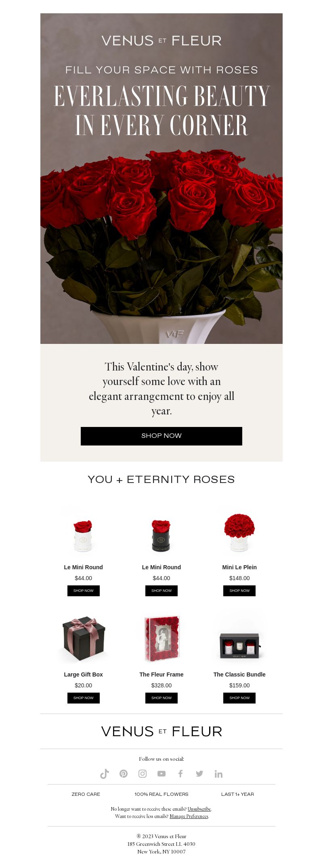Click the footer Venus et Fleur logo

tap(161, 731)
